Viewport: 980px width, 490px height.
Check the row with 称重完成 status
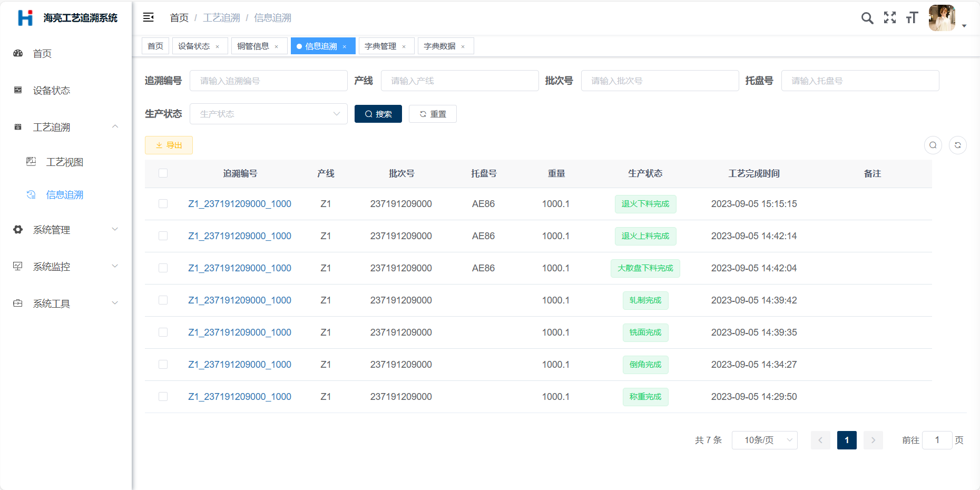[163, 397]
